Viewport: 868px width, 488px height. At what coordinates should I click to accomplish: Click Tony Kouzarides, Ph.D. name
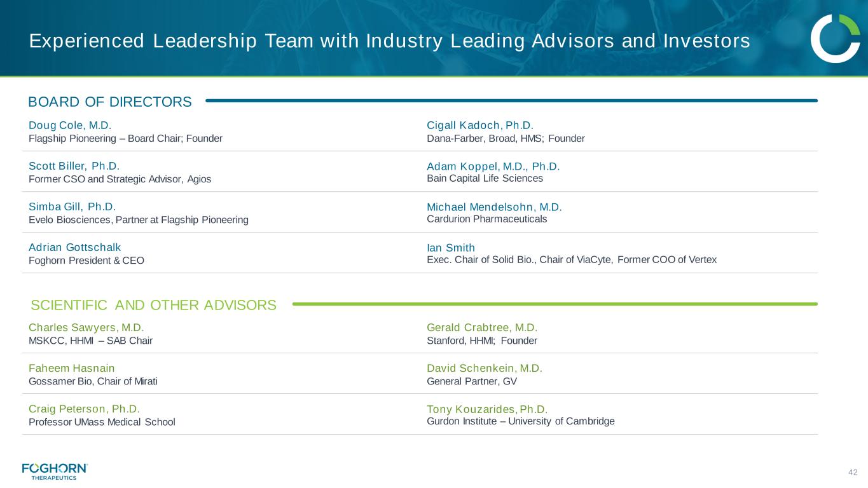[486, 409]
